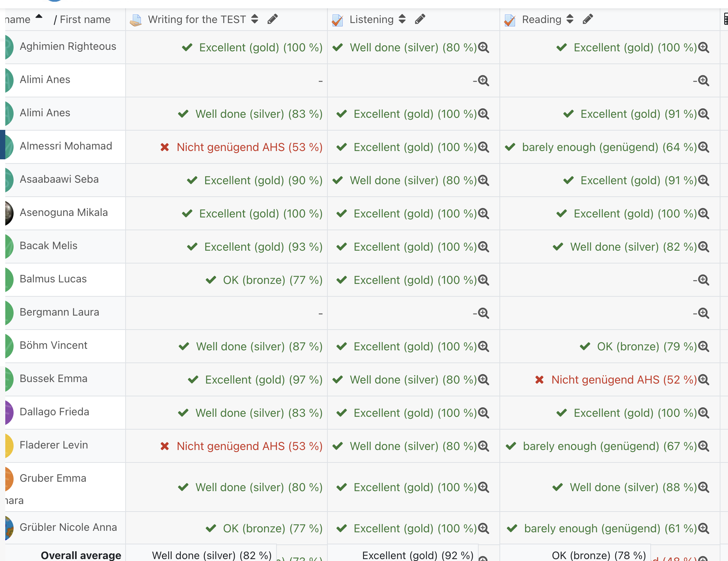Sort by Reading column arrows
Screen dimensions: 728x561
[x=570, y=19]
